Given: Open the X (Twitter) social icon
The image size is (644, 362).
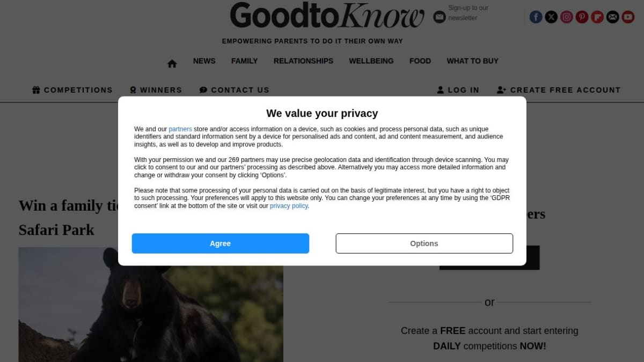Looking at the screenshot, I should coord(551,17).
